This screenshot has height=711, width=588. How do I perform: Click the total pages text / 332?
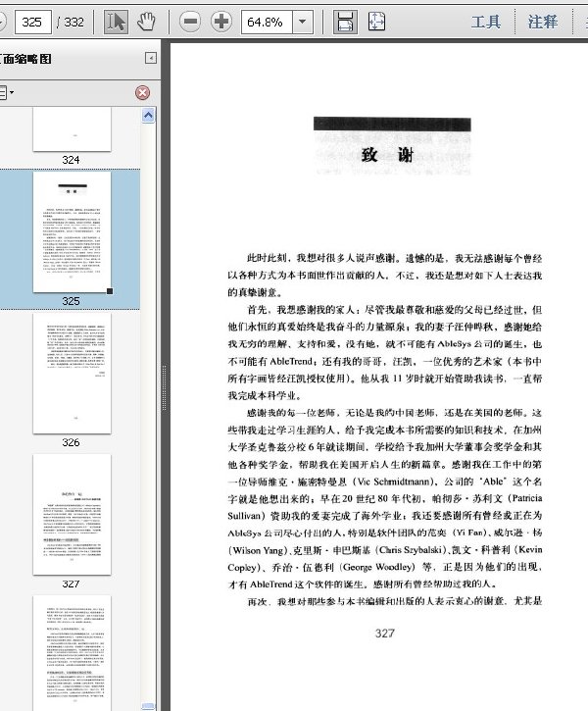(71, 22)
